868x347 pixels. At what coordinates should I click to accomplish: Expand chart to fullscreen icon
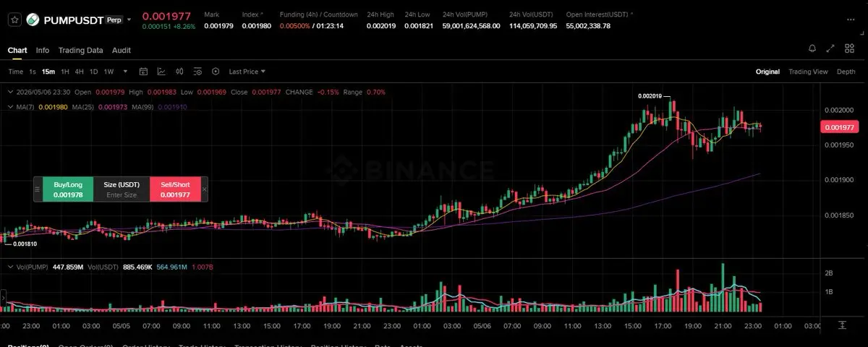pyautogui.click(x=830, y=48)
